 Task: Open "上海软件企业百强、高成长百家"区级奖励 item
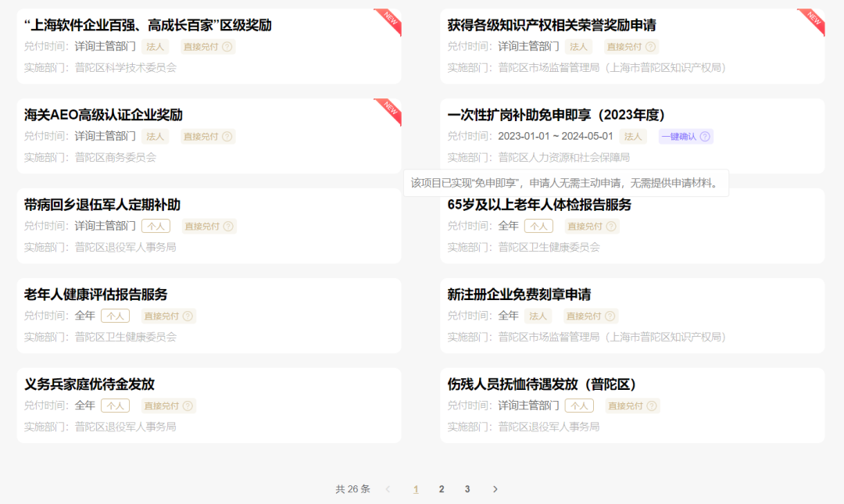pos(148,25)
